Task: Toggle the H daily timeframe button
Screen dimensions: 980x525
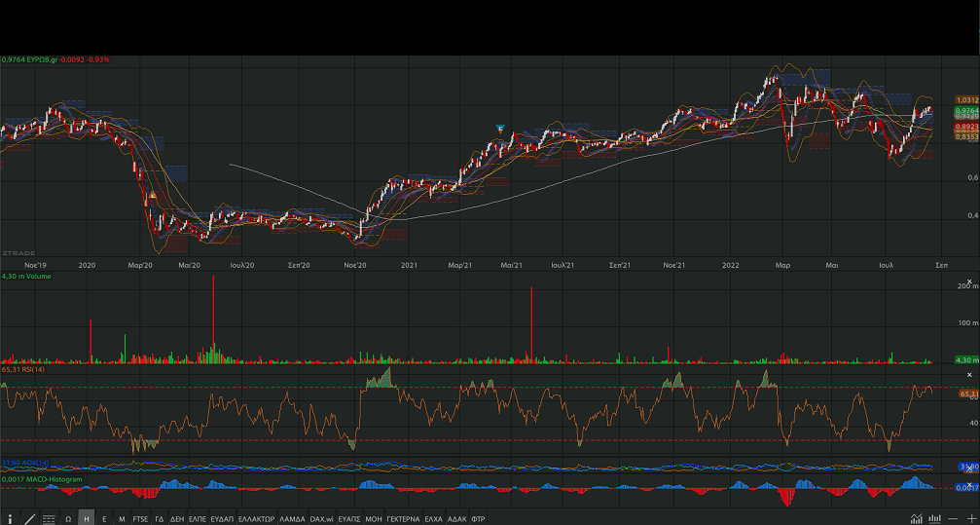Action: [x=87, y=518]
